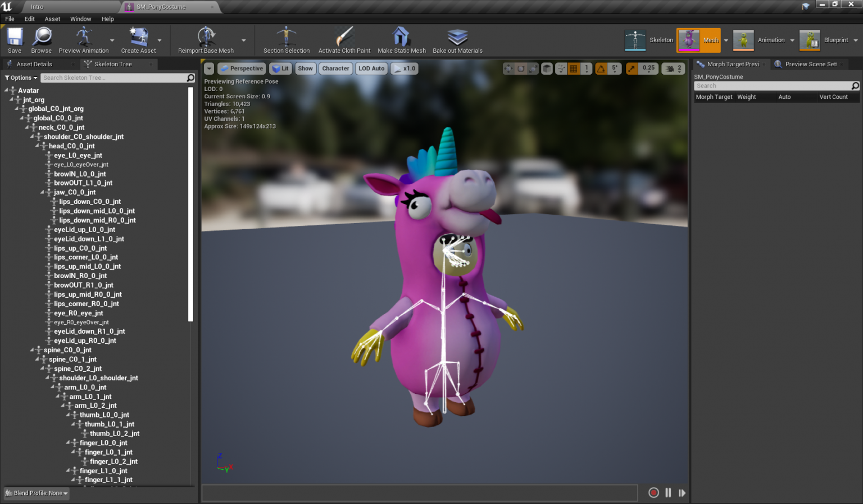Toggle grid snapping in the viewport
863x504 pixels.
point(574,69)
